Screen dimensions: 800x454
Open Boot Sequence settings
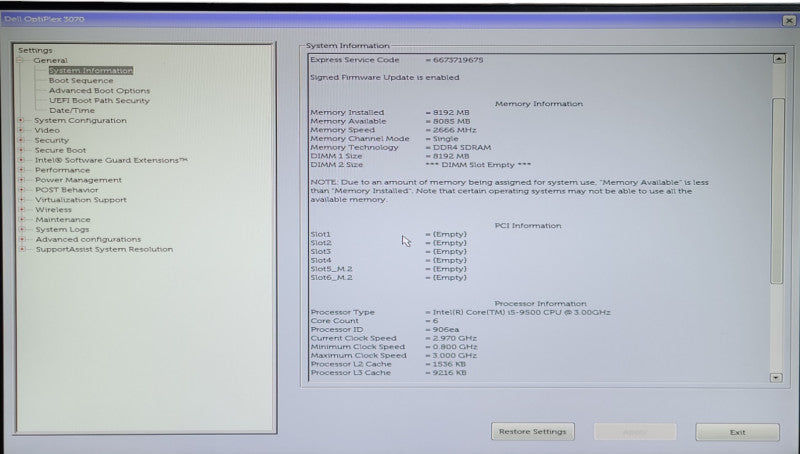pyautogui.click(x=81, y=81)
